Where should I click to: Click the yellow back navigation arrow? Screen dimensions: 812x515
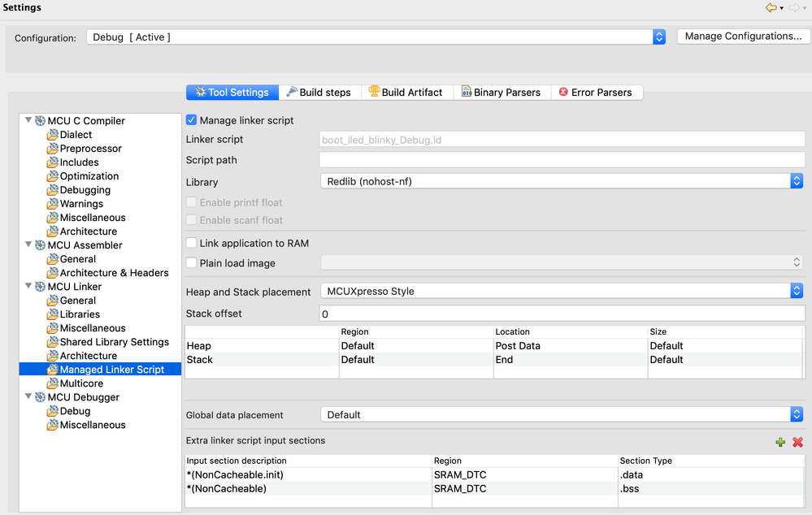[771, 8]
